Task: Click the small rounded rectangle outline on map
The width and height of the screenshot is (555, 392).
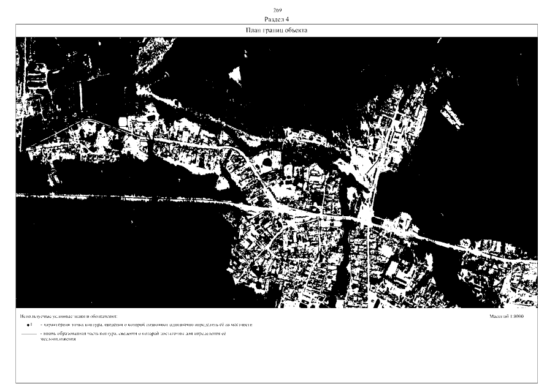Action: tap(122, 121)
